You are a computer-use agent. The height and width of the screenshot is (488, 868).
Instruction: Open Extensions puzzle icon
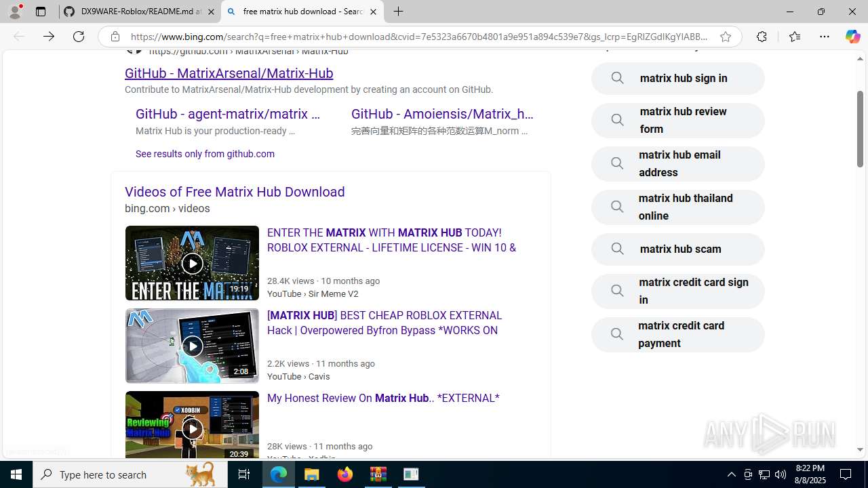click(x=762, y=37)
